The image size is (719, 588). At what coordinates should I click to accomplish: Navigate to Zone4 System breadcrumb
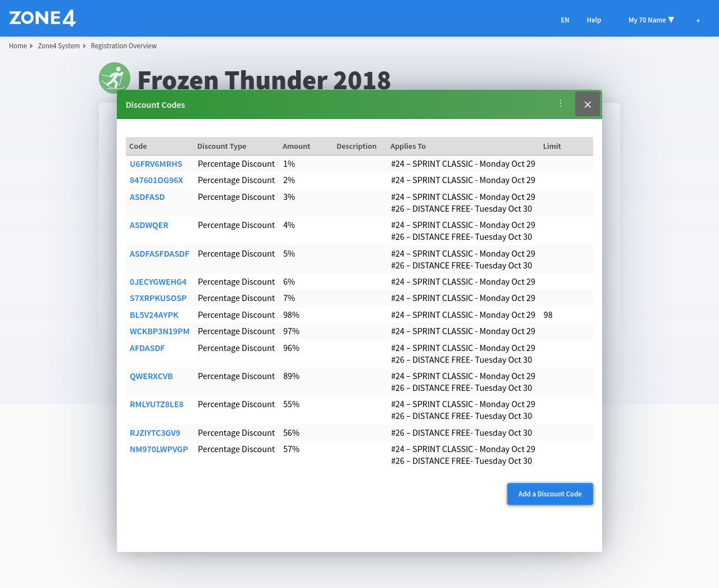pos(59,46)
